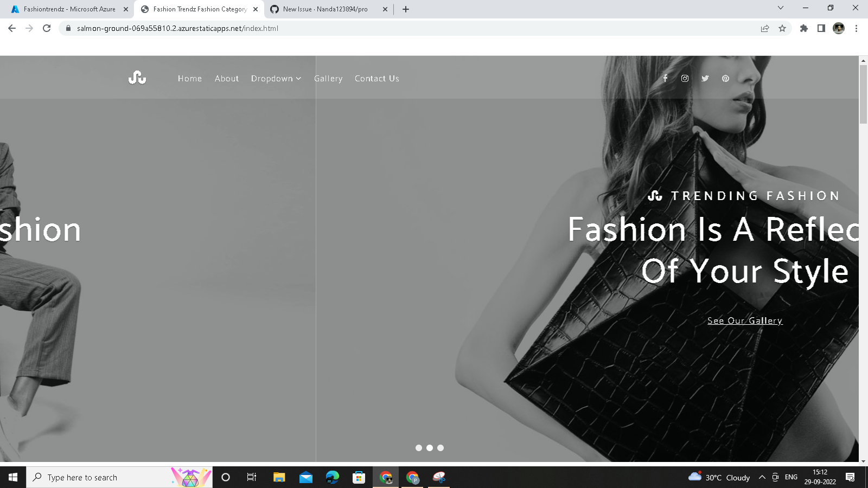Bookmark the page with the star icon

click(783, 28)
